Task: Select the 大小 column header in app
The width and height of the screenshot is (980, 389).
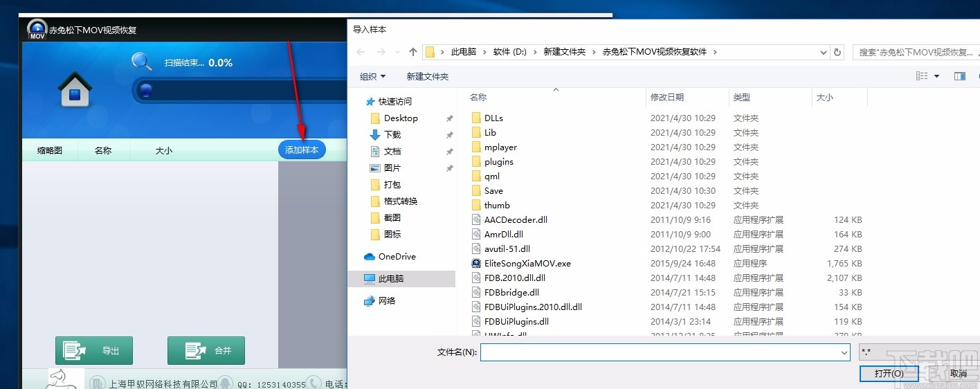Action: [164, 150]
